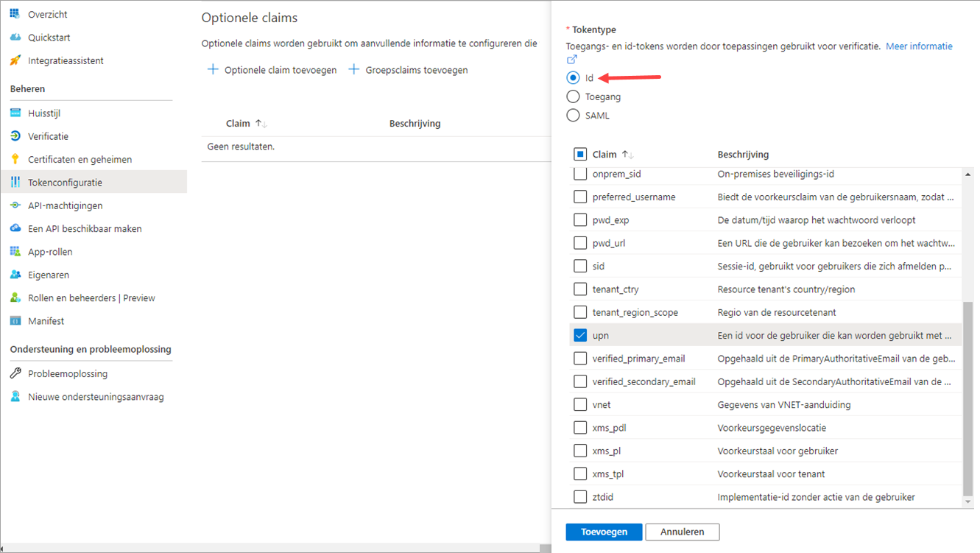Open the Integratieassistent rocket icon

15,60
